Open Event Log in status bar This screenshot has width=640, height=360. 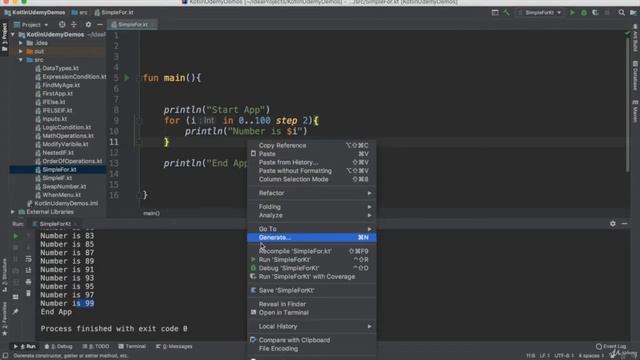click(611, 347)
